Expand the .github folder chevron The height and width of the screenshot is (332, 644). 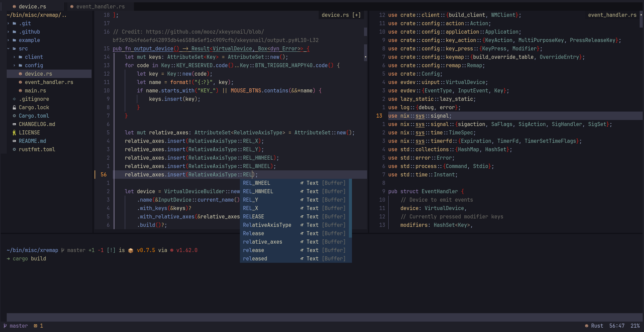8,32
